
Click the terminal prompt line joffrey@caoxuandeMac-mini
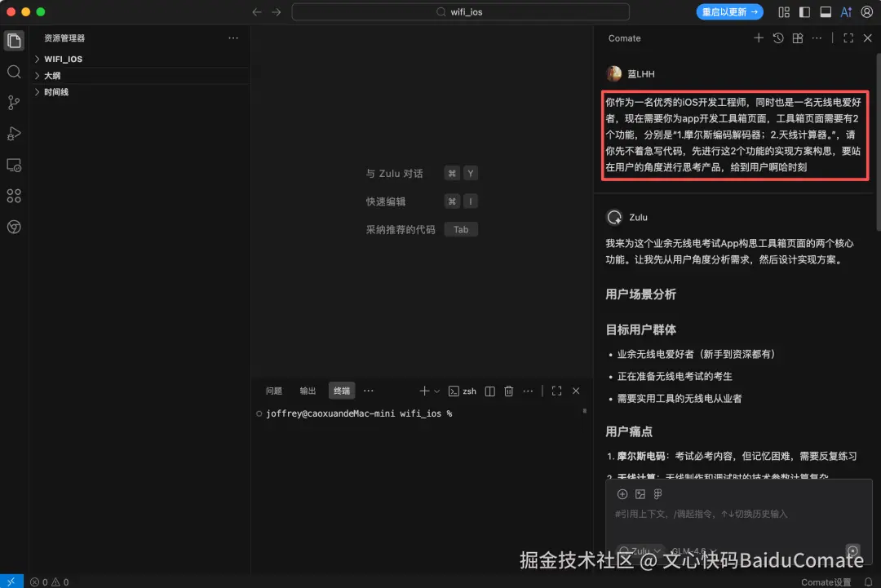pyautogui.click(x=359, y=414)
